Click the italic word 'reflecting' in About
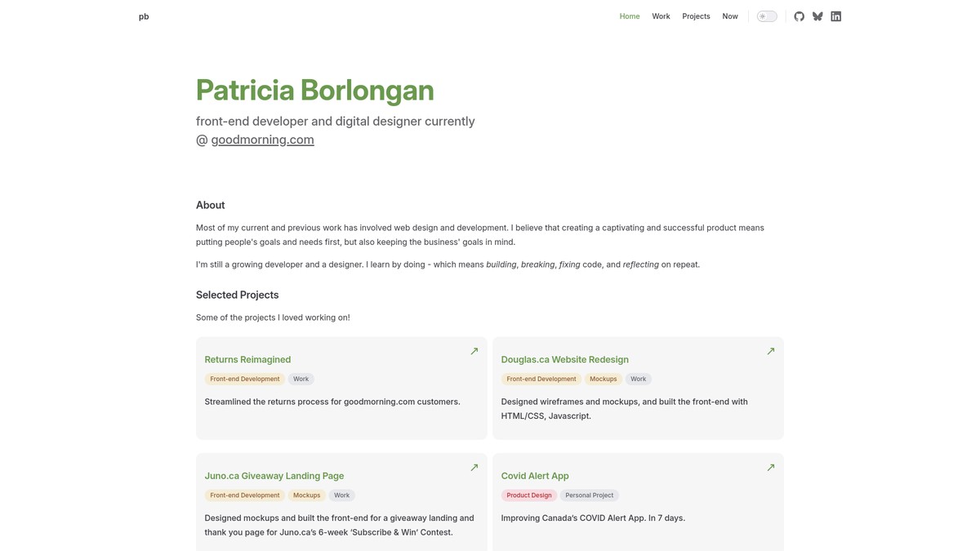This screenshot has height=551, width=980. [640, 264]
